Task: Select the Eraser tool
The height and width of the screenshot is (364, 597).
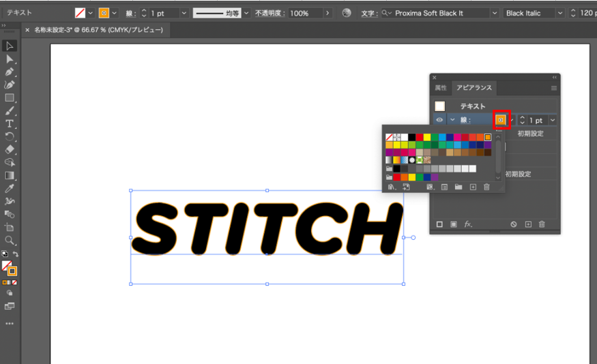Action: click(10, 149)
